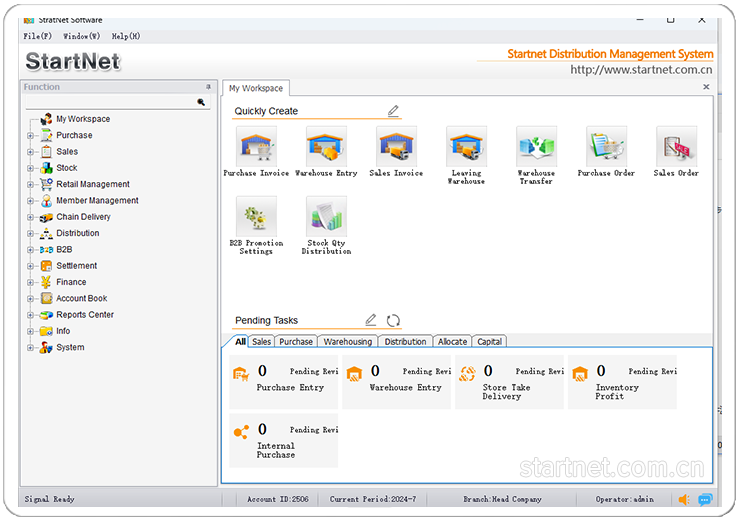Click Branch:Head Company status entry
The width and height of the screenshot is (740, 521).
pos(502,499)
